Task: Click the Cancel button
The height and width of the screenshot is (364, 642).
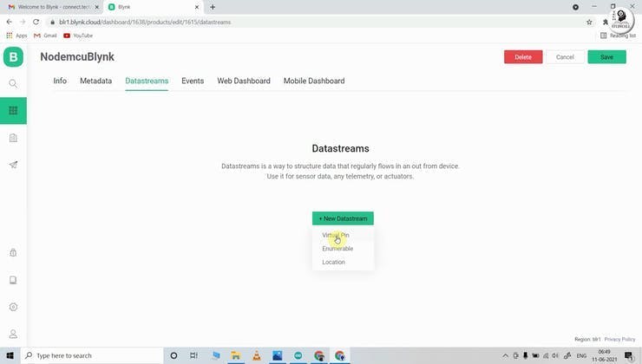Action: coord(565,57)
